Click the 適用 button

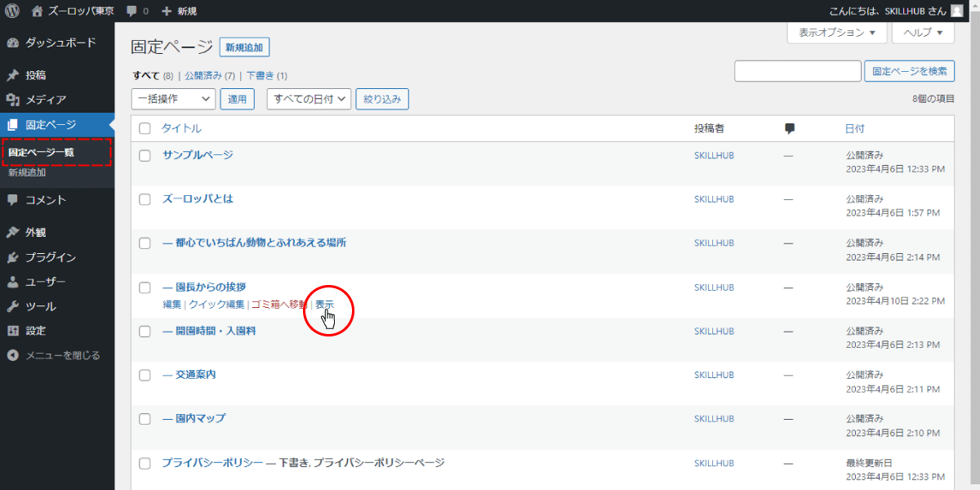[x=237, y=99]
